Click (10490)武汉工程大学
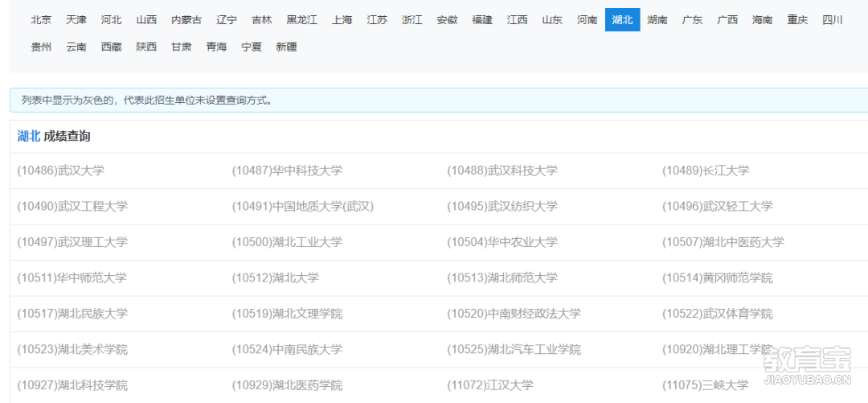 click(72, 207)
